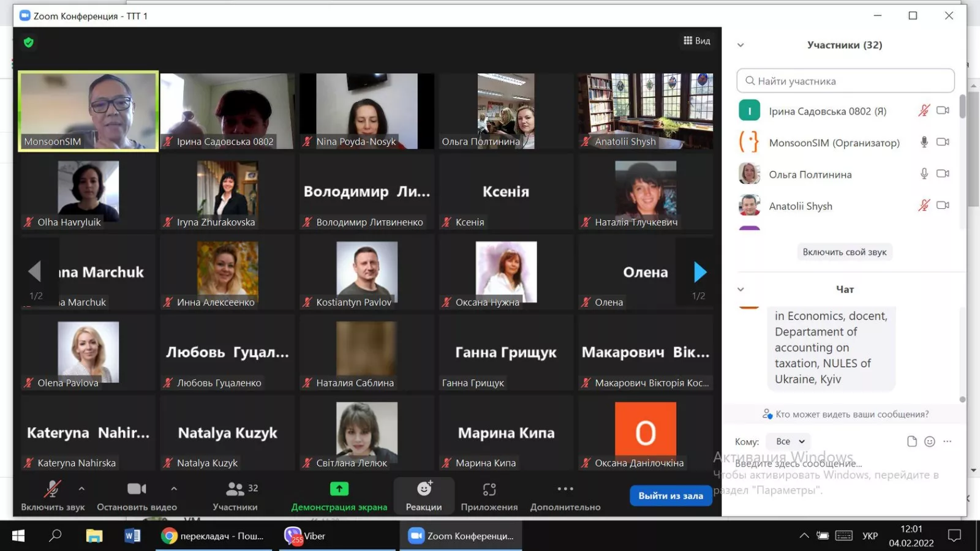Open Viber from the Windows taskbar
Image resolution: width=980 pixels, height=551 pixels.
(305, 536)
